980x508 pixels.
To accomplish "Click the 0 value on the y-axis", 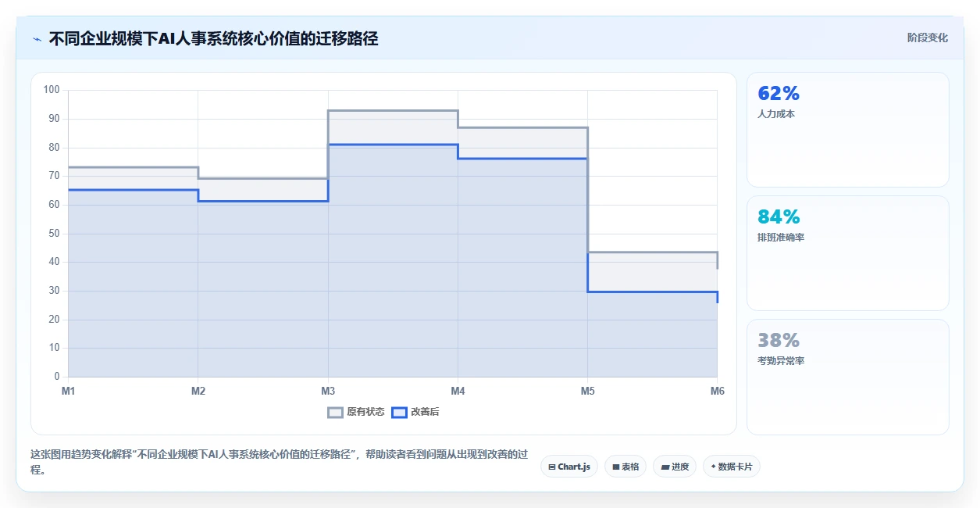I will [56, 377].
